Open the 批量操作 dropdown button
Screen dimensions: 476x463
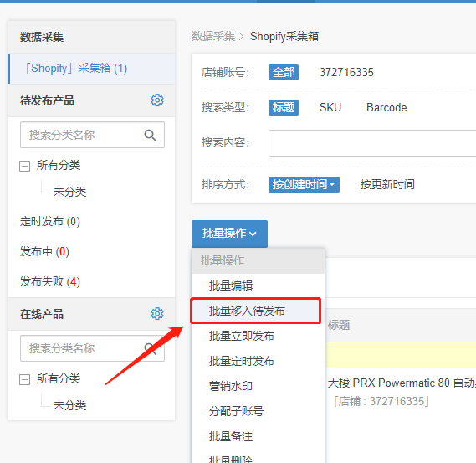pyautogui.click(x=229, y=234)
